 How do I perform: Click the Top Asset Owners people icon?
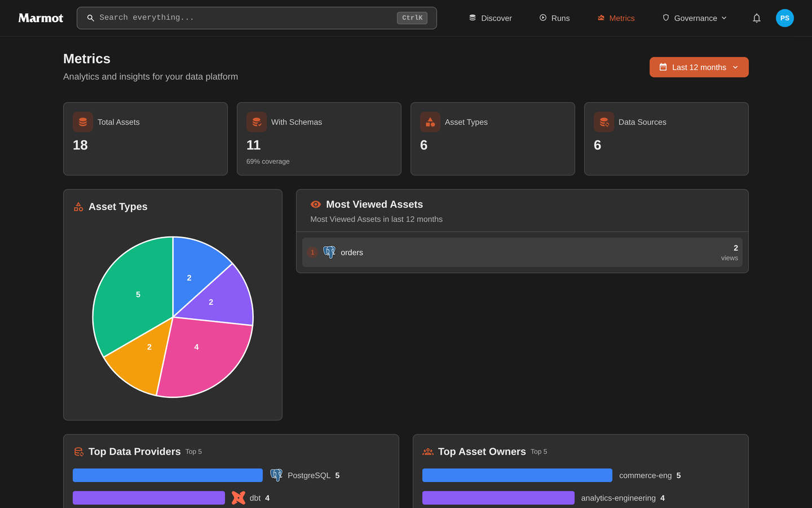tap(428, 452)
